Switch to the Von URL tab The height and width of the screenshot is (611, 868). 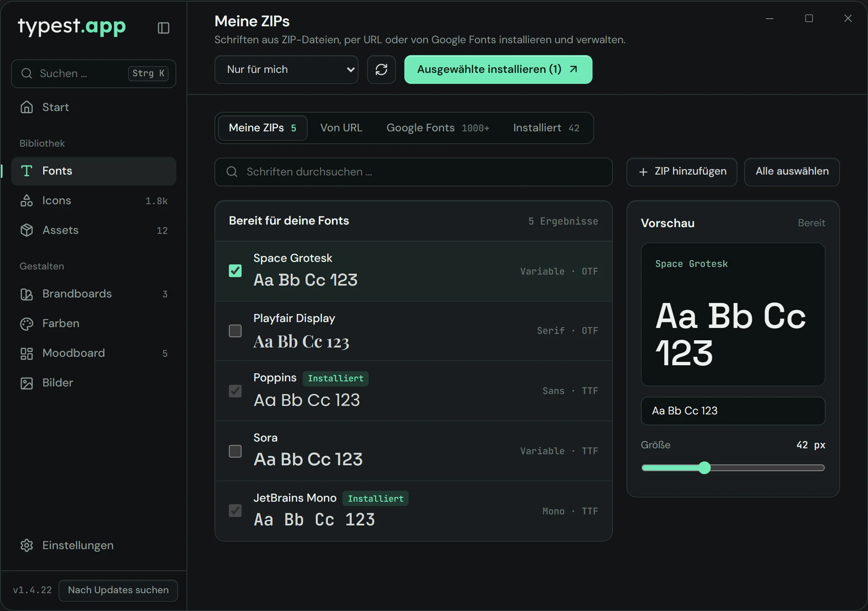[x=341, y=128]
